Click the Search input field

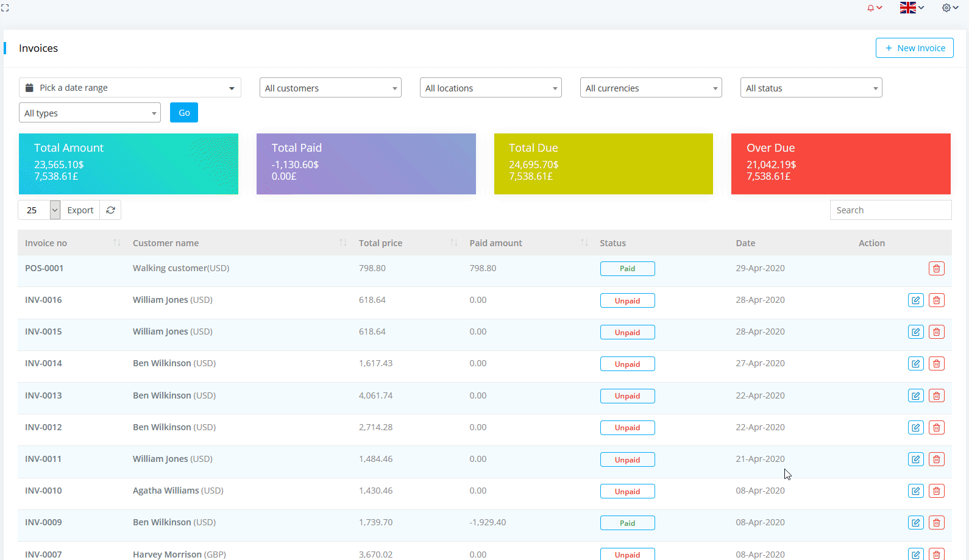click(x=890, y=210)
